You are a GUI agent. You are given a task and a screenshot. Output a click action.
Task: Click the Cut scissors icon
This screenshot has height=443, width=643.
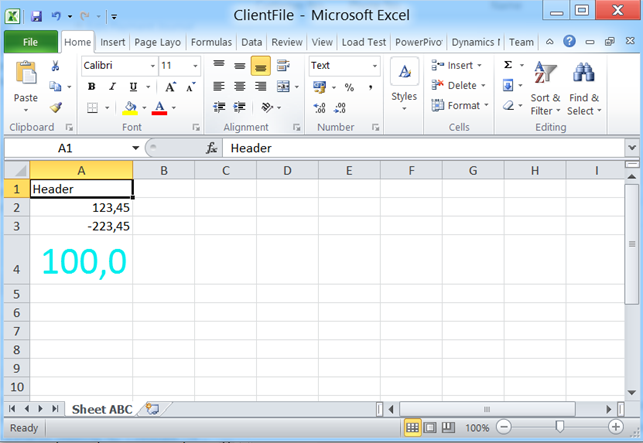(x=55, y=66)
